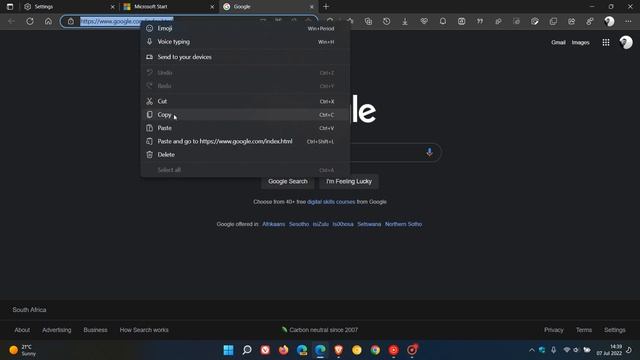Open the browser profile avatar in toolbar
The height and width of the screenshot is (360, 640).
point(609,21)
